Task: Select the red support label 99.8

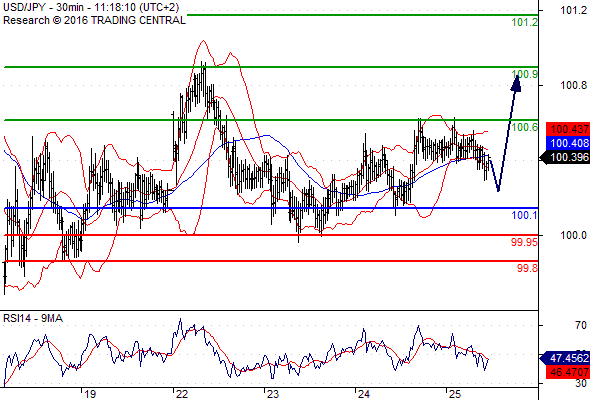Action: (527, 268)
